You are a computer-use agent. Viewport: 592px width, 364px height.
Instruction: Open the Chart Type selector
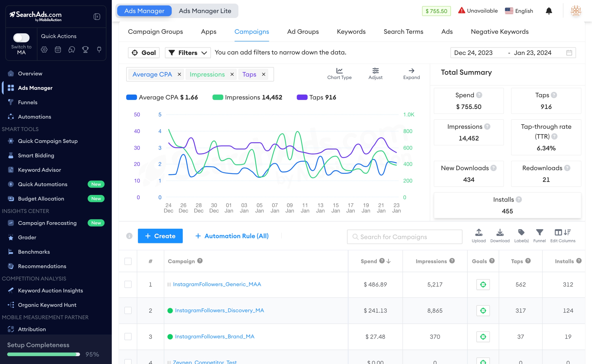point(339,74)
